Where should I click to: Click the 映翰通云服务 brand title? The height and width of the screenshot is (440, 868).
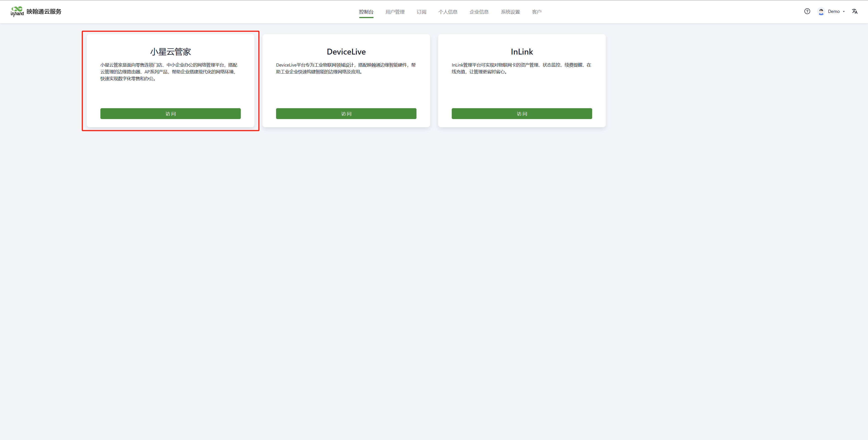[x=44, y=12]
